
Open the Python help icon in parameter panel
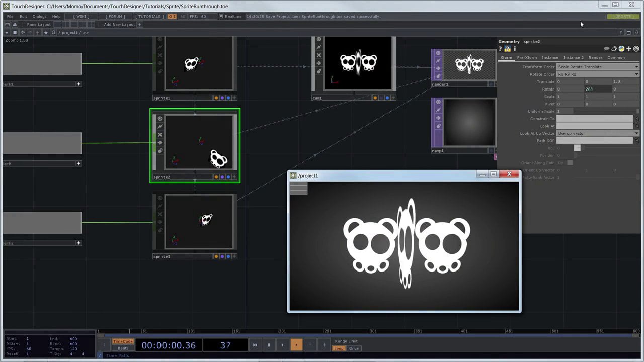(x=507, y=49)
